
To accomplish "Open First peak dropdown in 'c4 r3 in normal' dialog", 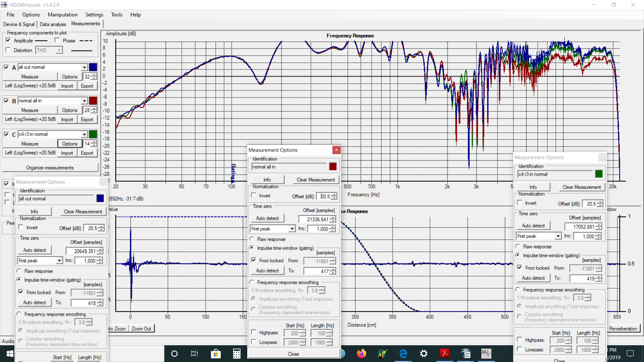I will 558,236.
